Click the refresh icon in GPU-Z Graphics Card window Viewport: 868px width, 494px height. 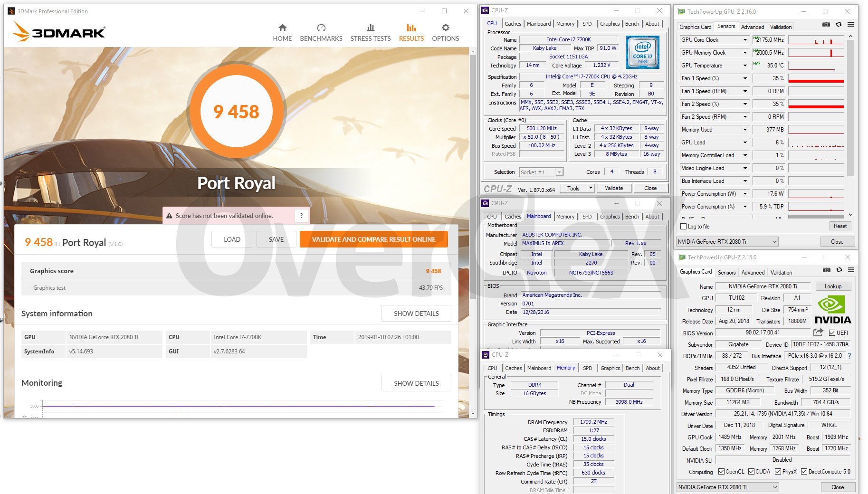[x=839, y=270]
